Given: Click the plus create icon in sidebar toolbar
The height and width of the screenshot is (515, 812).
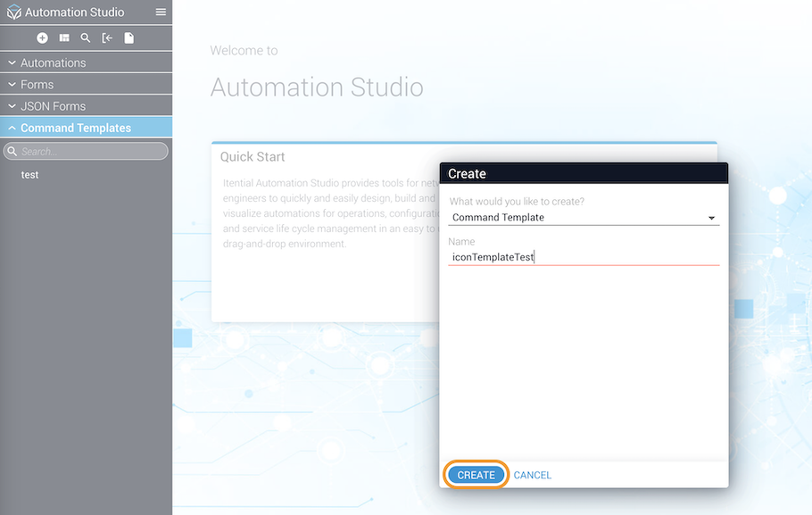Looking at the screenshot, I should (x=43, y=37).
